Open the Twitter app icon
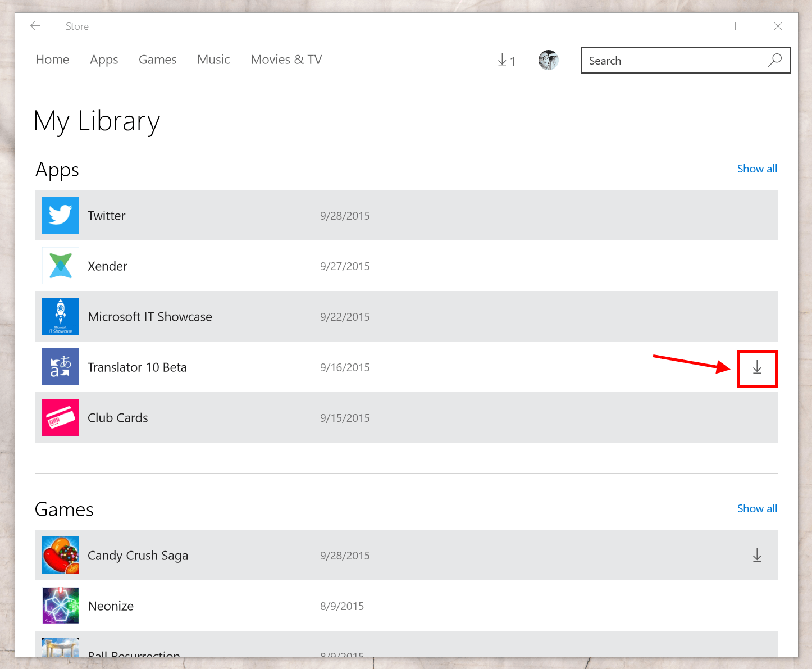This screenshot has width=812, height=669. 60,215
